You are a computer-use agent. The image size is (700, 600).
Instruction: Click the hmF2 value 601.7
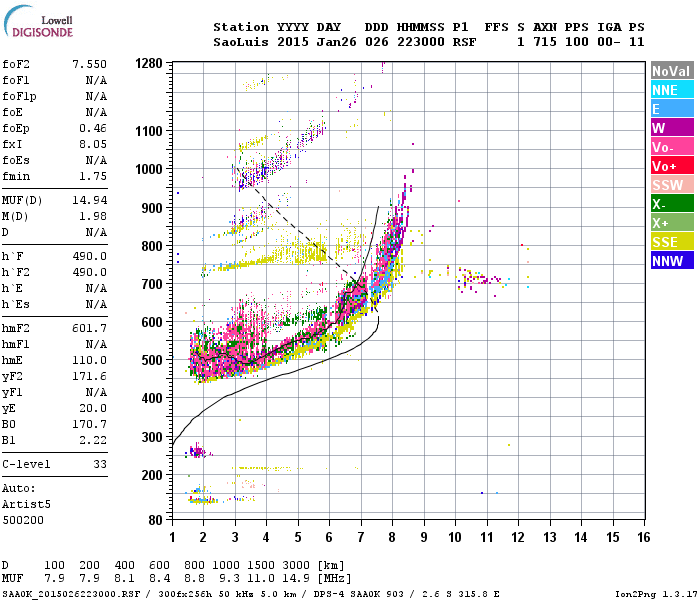(x=89, y=328)
